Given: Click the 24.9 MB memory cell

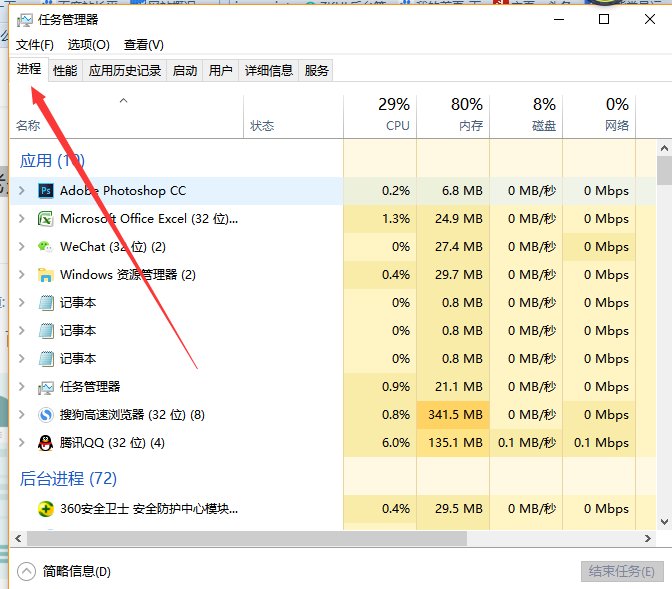Looking at the screenshot, I should [453, 219].
